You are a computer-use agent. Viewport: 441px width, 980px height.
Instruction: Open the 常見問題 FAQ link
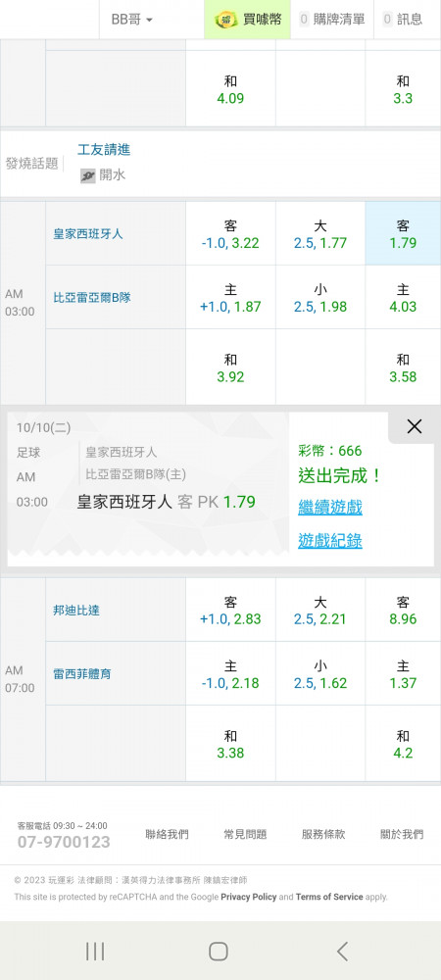(245, 834)
